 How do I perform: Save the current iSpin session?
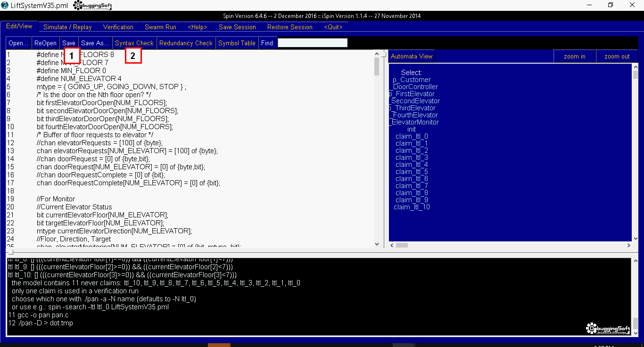pos(237,27)
